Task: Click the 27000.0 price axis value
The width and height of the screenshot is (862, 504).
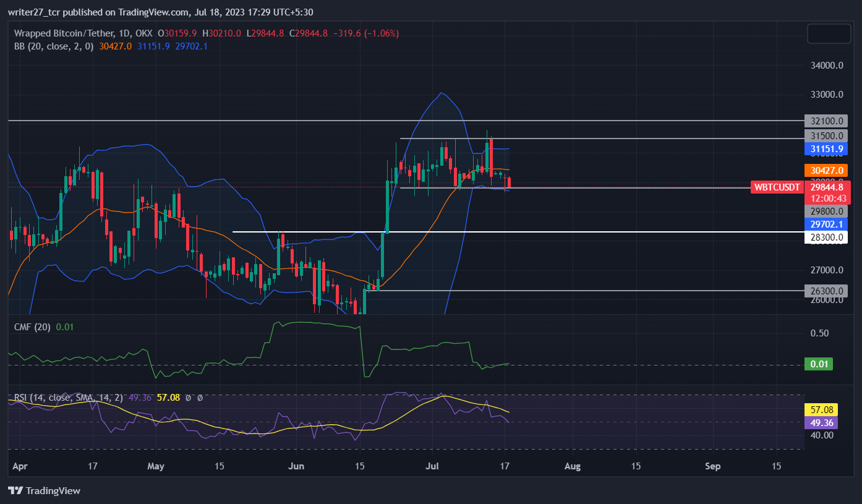Action: click(x=827, y=270)
